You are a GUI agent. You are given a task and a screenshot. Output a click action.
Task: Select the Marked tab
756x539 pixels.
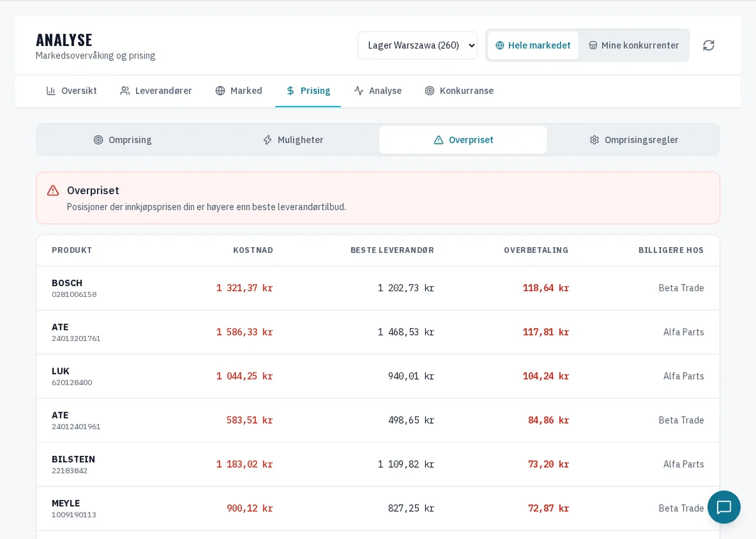click(239, 91)
